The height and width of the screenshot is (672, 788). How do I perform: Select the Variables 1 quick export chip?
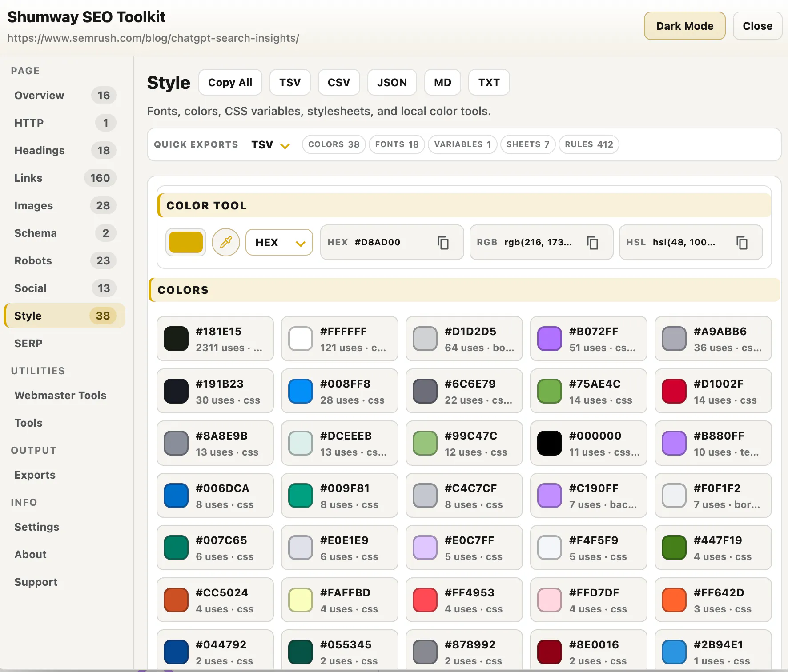click(462, 144)
